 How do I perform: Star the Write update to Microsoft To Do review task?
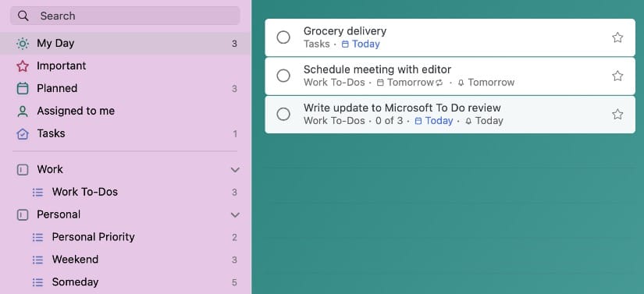point(617,115)
